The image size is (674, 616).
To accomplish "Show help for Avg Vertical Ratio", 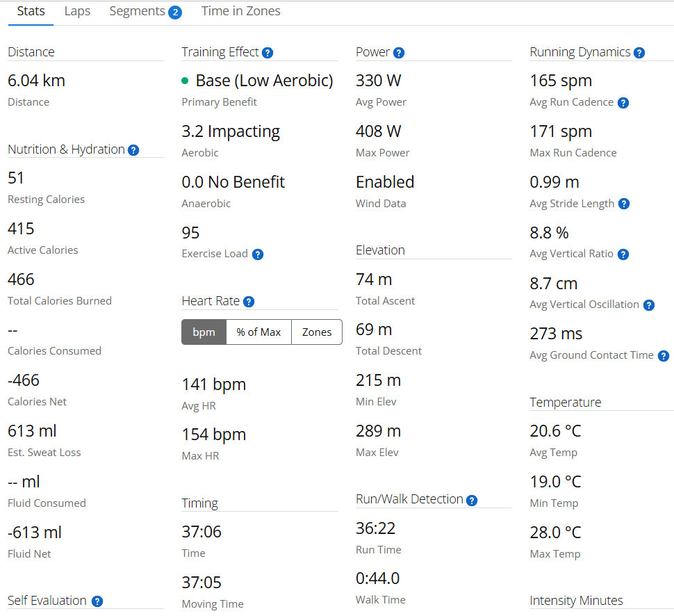I will [623, 254].
